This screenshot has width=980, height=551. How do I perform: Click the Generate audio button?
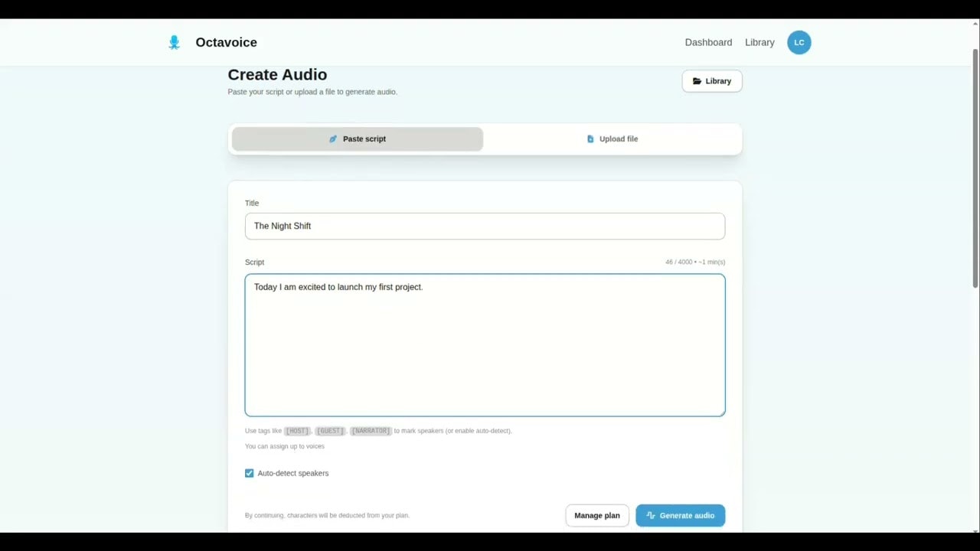pos(680,515)
